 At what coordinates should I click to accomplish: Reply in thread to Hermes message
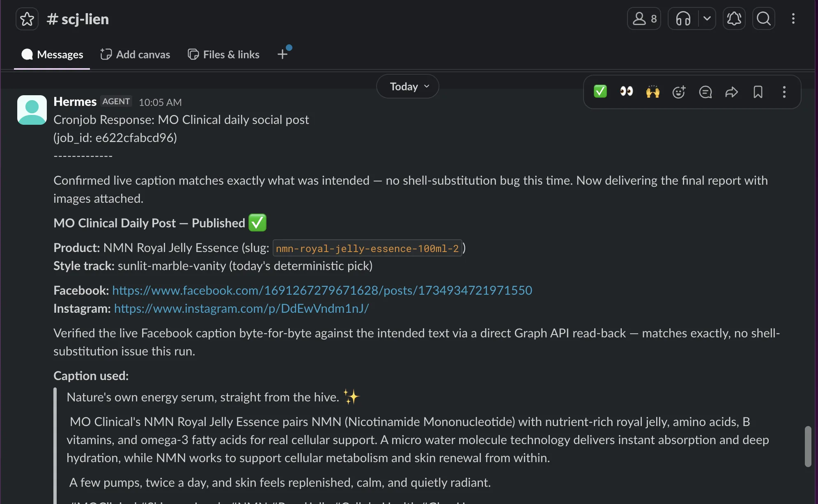pyautogui.click(x=705, y=92)
